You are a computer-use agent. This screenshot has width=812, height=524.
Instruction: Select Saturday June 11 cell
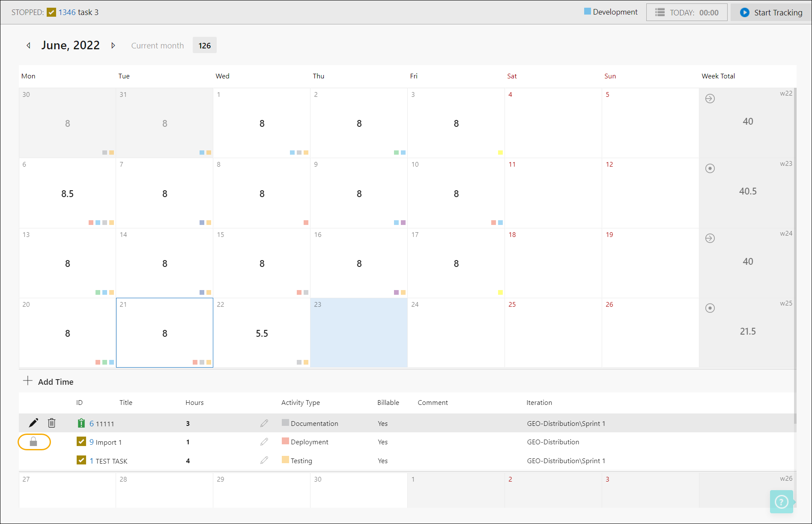click(553, 193)
